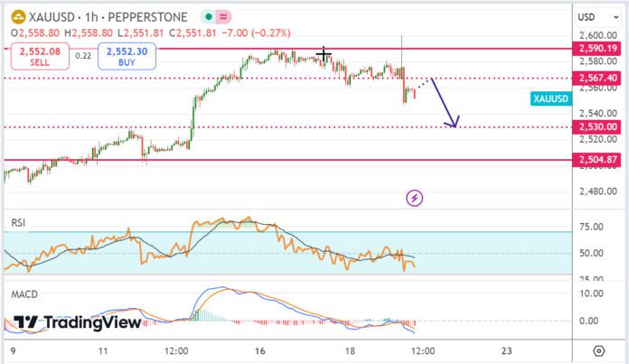Select the MACD indicator label
The image size is (629, 364).
pyautogui.click(x=23, y=294)
